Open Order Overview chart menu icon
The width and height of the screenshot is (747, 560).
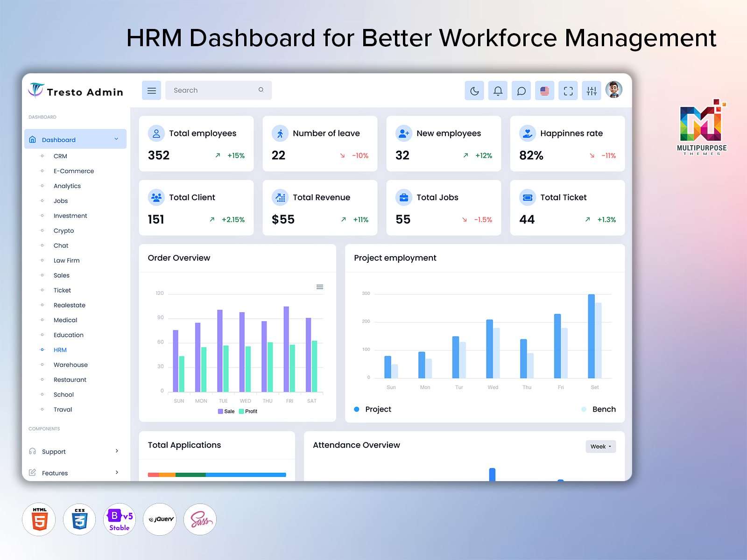tap(320, 287)
